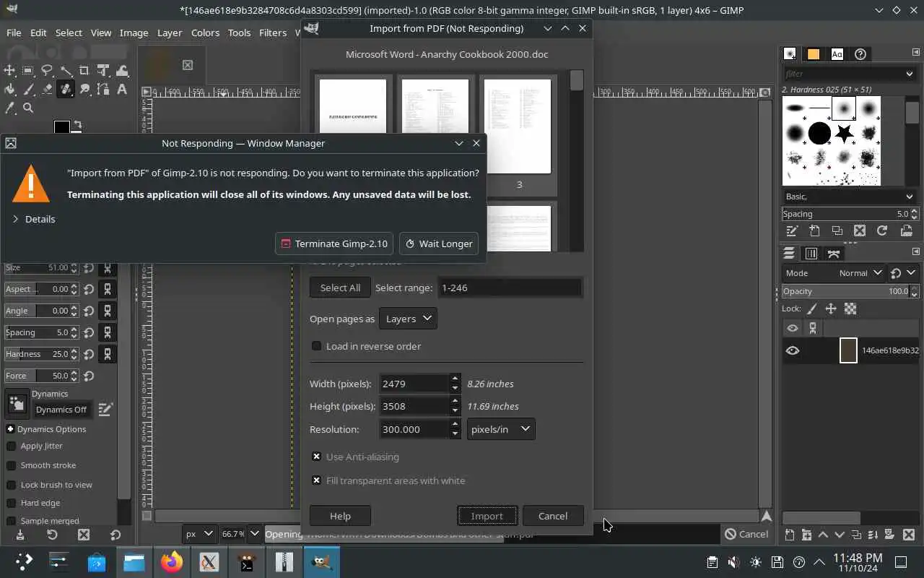This screenshot has height=578, width=924.
Task: Click the Import button
Action: tap(487, 516)
